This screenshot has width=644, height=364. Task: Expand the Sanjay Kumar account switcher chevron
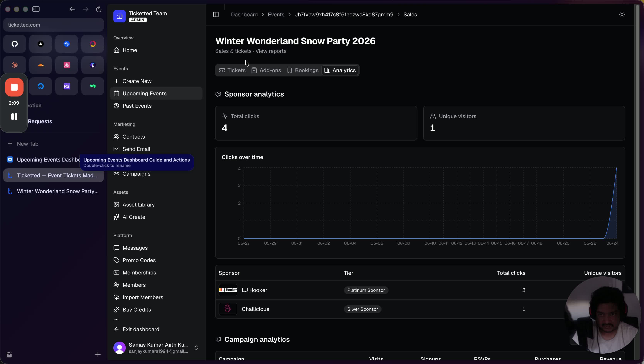coord(196,348)
